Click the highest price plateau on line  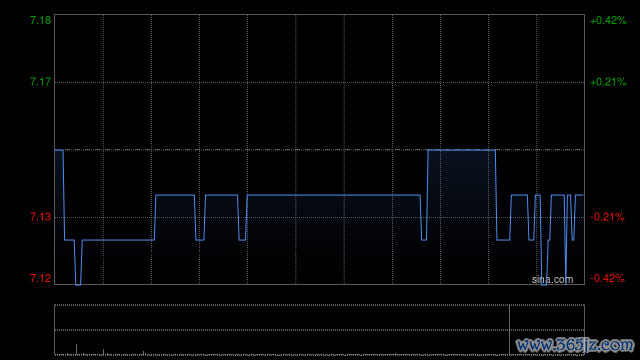point(462,150)
